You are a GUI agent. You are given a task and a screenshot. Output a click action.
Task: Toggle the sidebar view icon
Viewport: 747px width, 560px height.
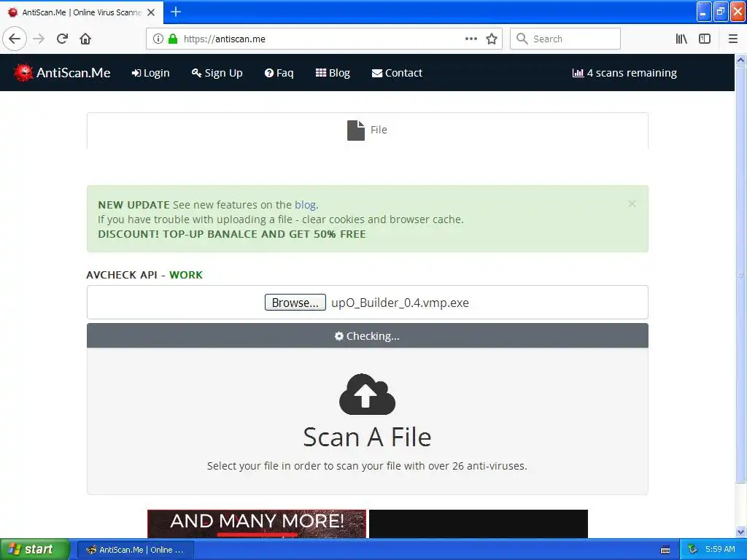coord(705,39)
